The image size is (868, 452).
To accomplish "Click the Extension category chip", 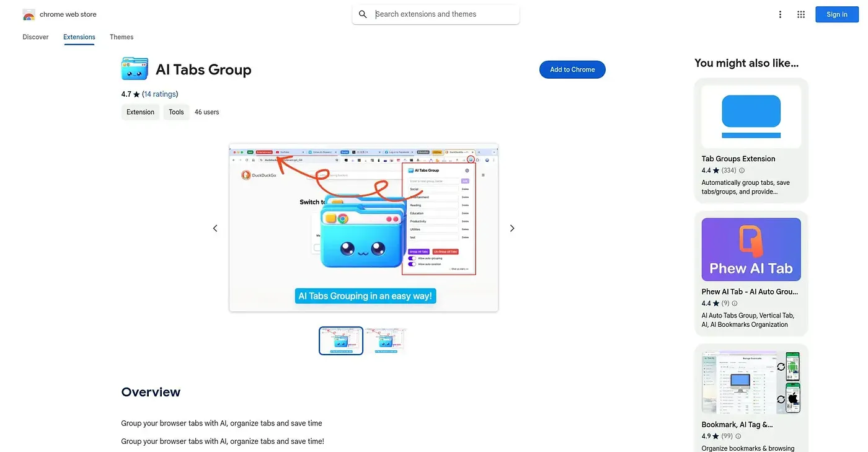I will coord(140,112).
